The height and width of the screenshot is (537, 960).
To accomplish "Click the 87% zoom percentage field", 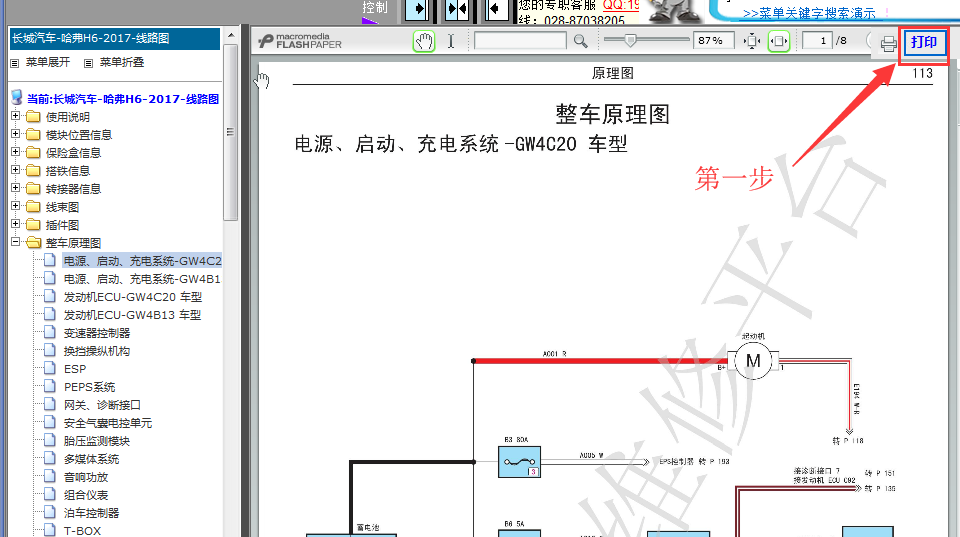I will click(713, 41).
